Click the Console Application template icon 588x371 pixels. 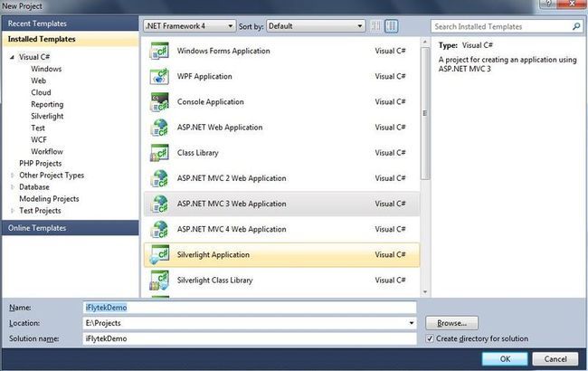159,101
